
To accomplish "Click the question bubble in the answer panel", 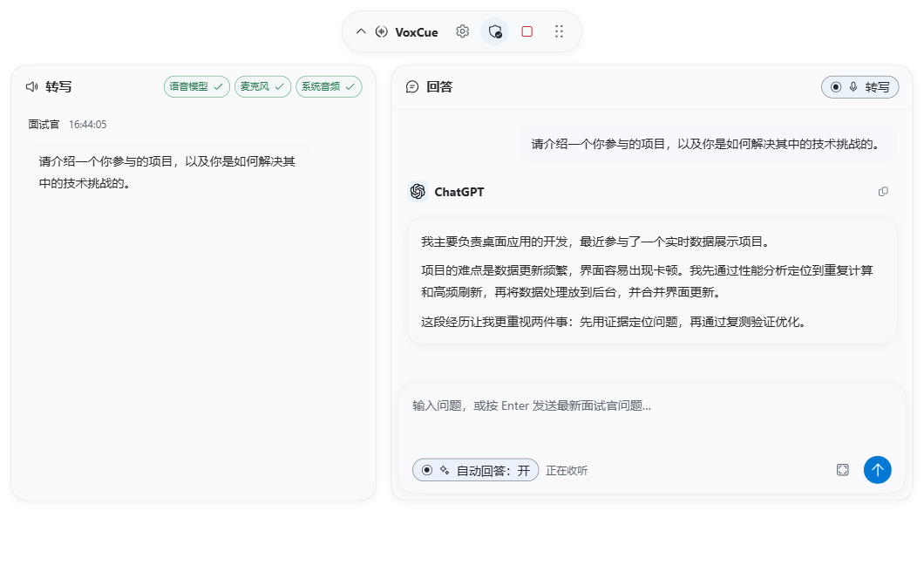I will coord(709,144).
